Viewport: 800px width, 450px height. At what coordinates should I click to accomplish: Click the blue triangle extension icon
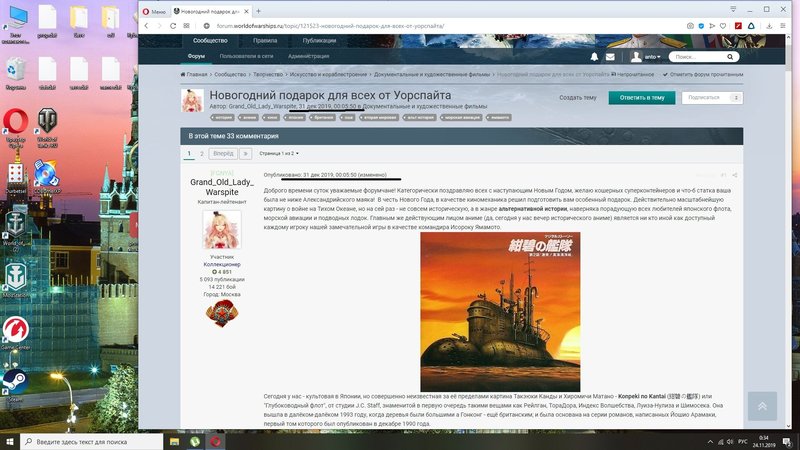pos(751,26)
